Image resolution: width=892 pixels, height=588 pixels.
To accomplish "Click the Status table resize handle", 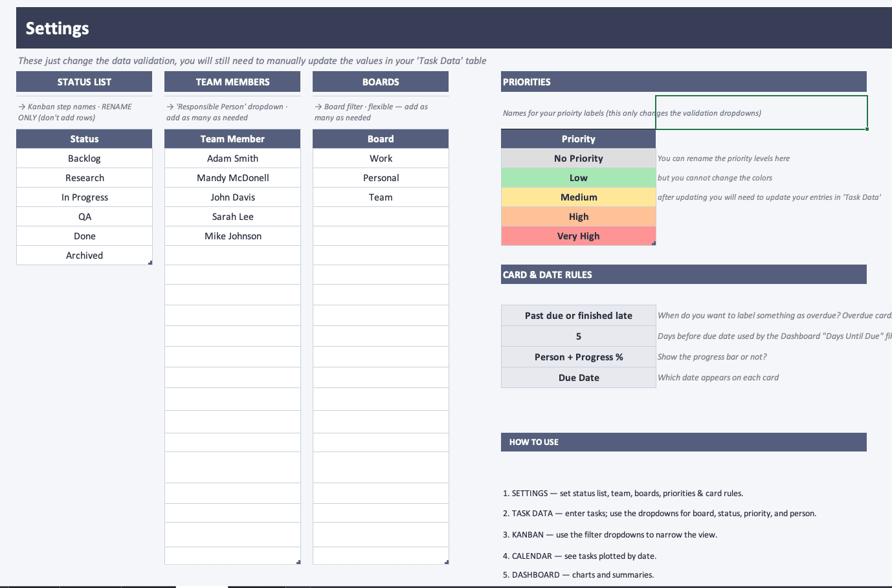I will (x=150, y=263).
